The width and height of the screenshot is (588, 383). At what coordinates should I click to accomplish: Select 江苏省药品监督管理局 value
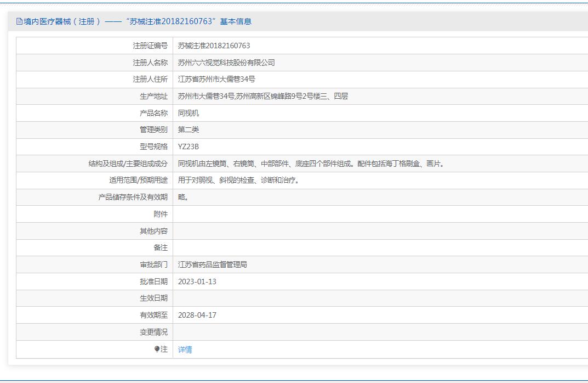pos(212,264)
